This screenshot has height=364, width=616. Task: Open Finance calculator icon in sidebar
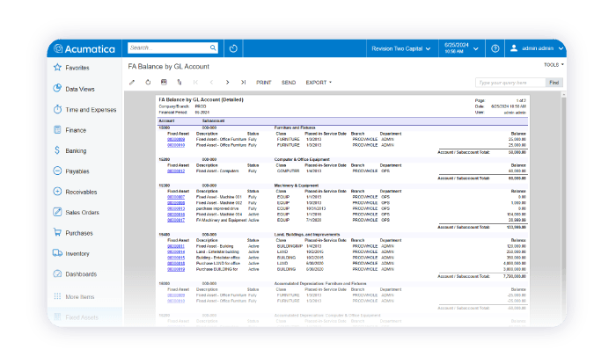tap(57, 129)
